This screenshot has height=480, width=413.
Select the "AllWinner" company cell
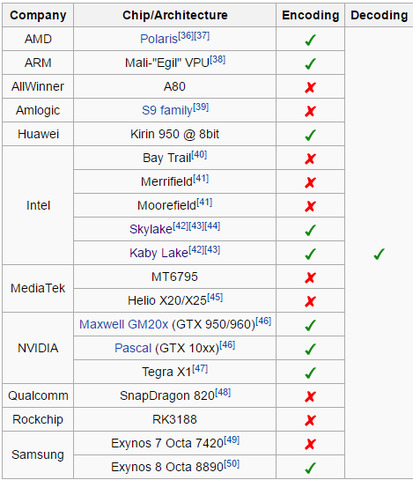click(38, 87)
